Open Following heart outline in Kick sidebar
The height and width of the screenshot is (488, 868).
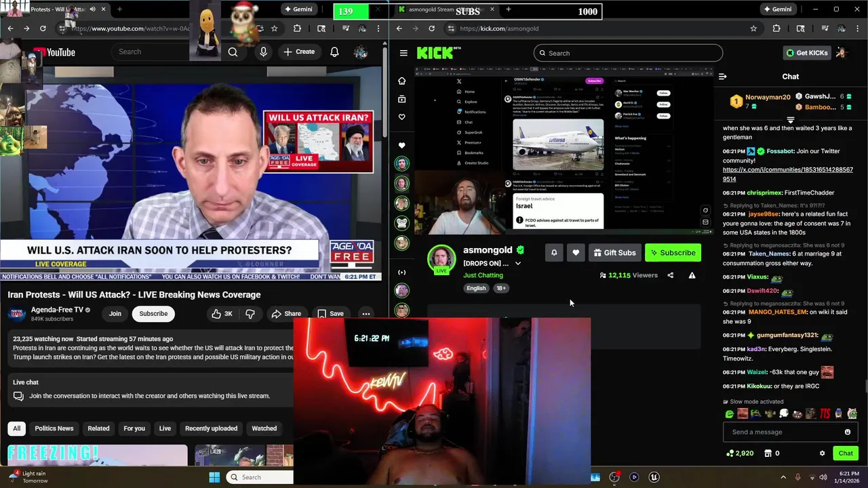tap(401, 117)
